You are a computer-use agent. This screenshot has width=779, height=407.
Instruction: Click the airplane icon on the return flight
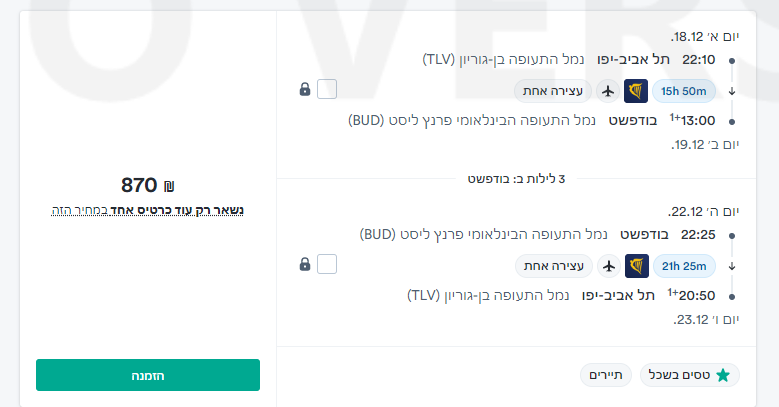tap(607, 266)
